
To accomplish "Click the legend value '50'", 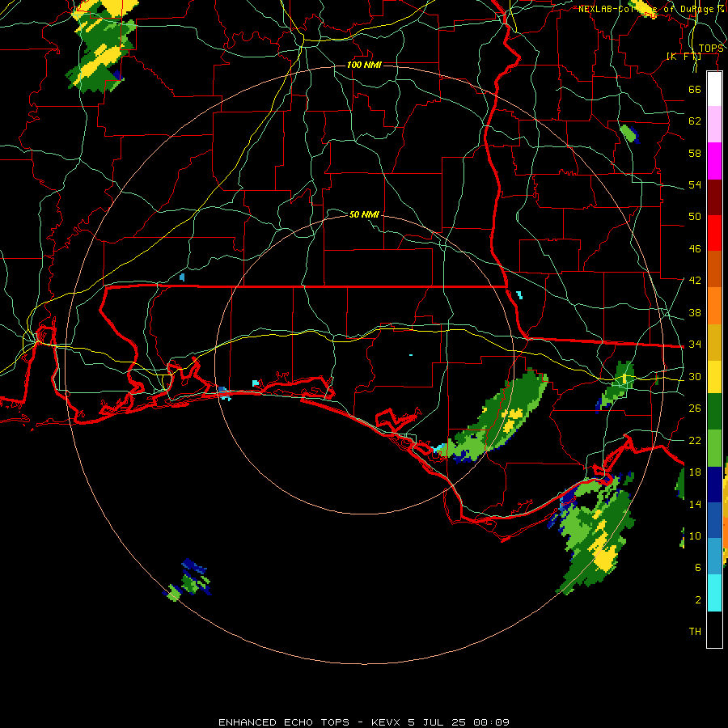I will [x=695, y=216].
